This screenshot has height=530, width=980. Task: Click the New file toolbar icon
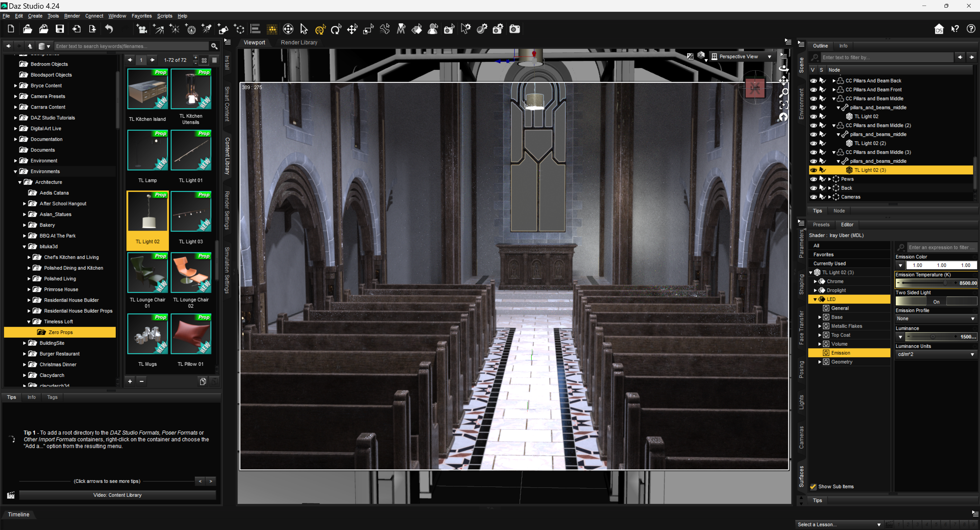[x=11, y=29]
